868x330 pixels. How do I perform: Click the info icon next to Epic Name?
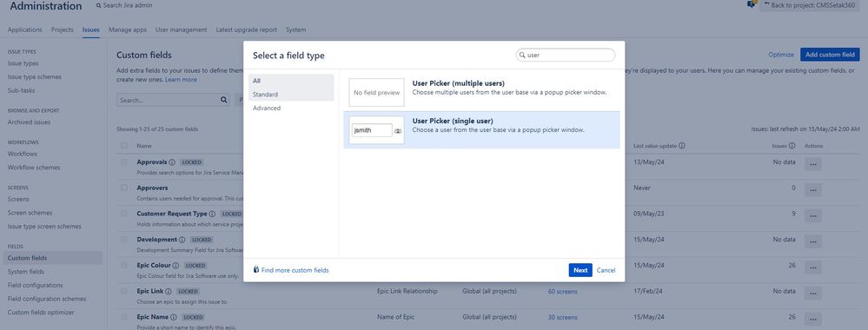coord(174,317)
